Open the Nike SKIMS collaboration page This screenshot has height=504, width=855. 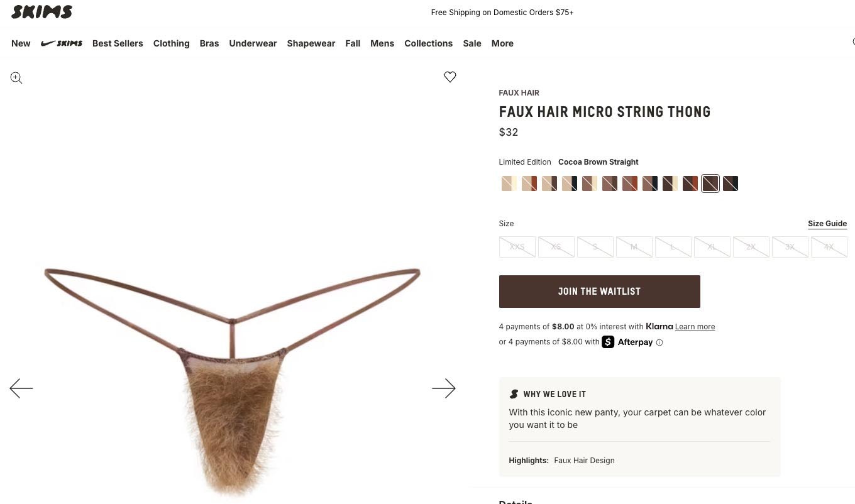[62, 43]
